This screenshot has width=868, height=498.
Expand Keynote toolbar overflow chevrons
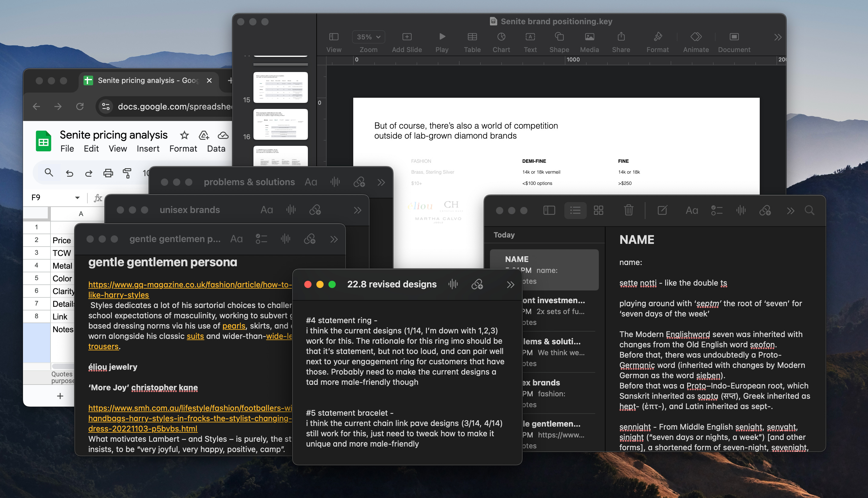(778, 37)
